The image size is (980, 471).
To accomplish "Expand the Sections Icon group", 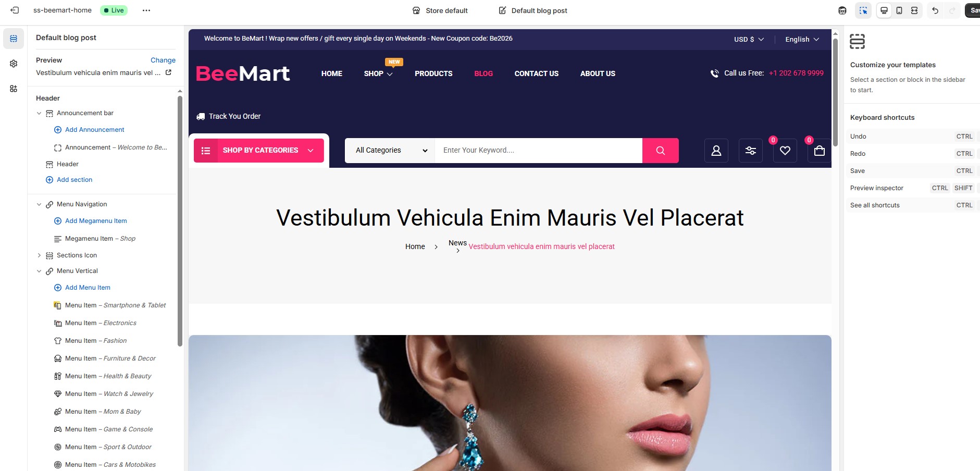I will click(x=39, y=255).
